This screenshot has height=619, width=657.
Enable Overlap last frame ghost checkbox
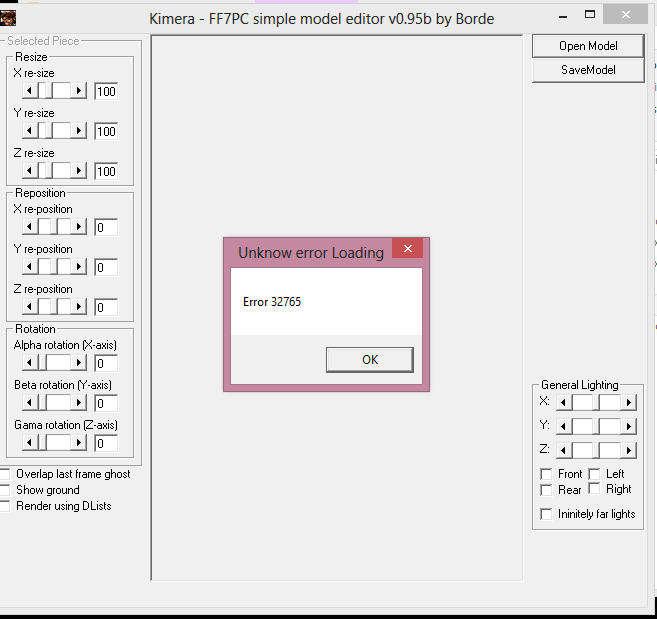[5, 474]
